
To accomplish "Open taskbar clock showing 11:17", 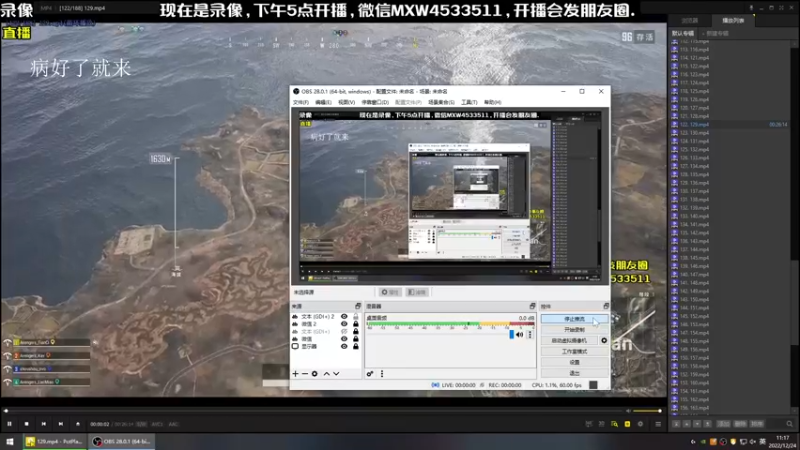I will (783, 442).
